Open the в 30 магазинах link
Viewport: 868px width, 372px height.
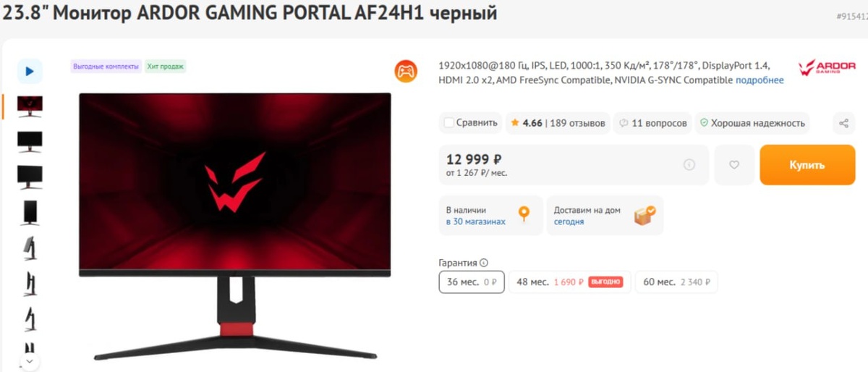click(x=476, y=221)
